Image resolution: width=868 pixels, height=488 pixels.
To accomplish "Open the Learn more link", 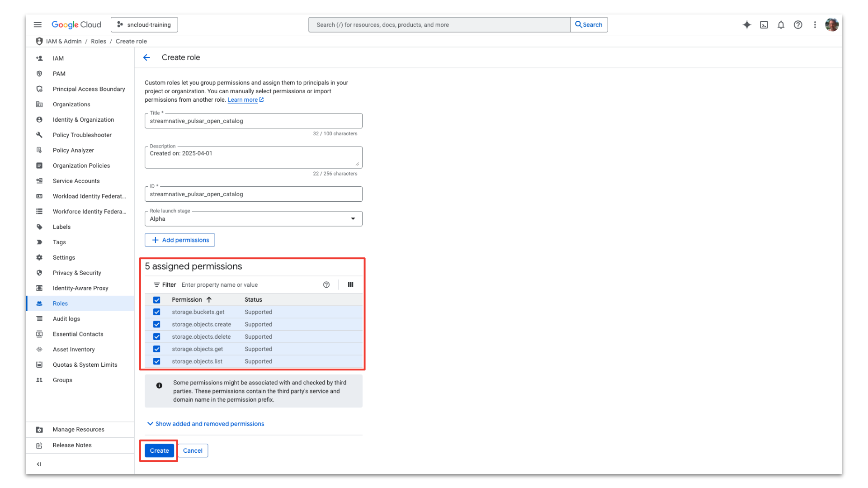I will tap(243, 99).
